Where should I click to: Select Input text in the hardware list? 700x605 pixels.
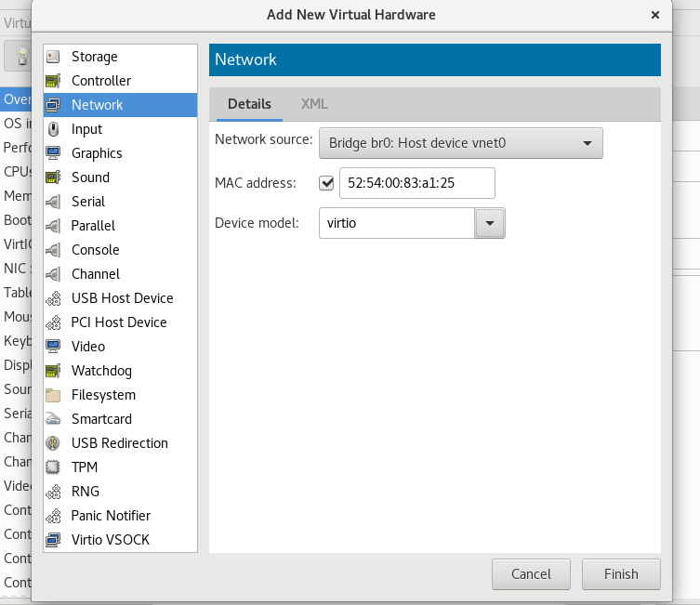pos(86,129)
